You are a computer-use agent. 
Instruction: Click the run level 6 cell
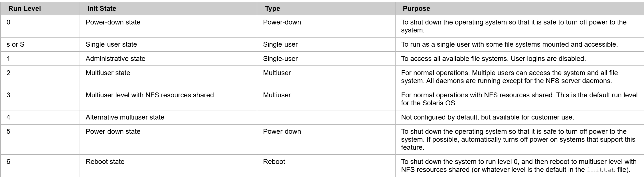coord(9,162)
